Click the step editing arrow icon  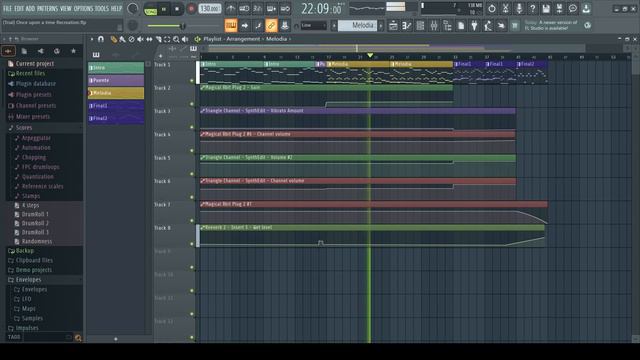pos(244,26)
